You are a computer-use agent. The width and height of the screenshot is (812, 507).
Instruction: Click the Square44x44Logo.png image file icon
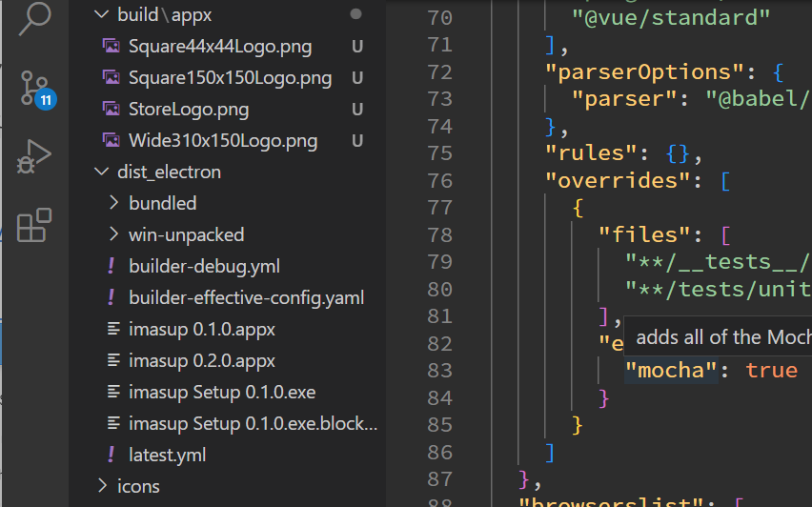coord(112,47)
